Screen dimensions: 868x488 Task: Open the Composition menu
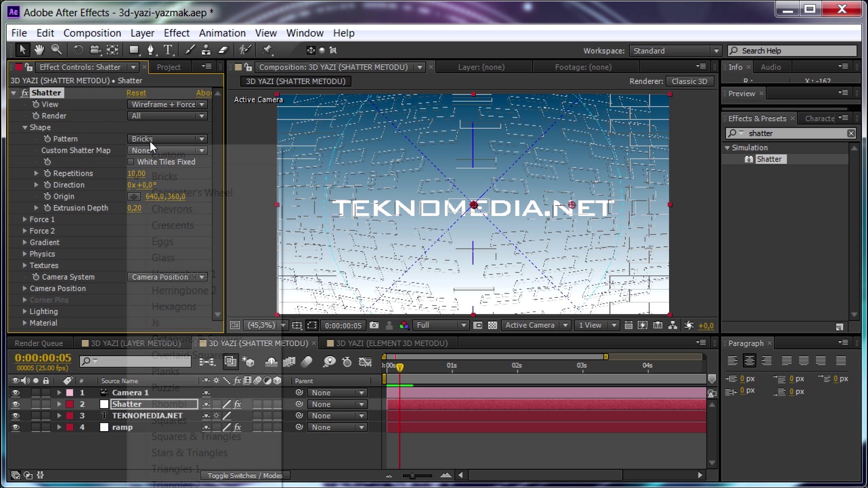tap(92, 33)
